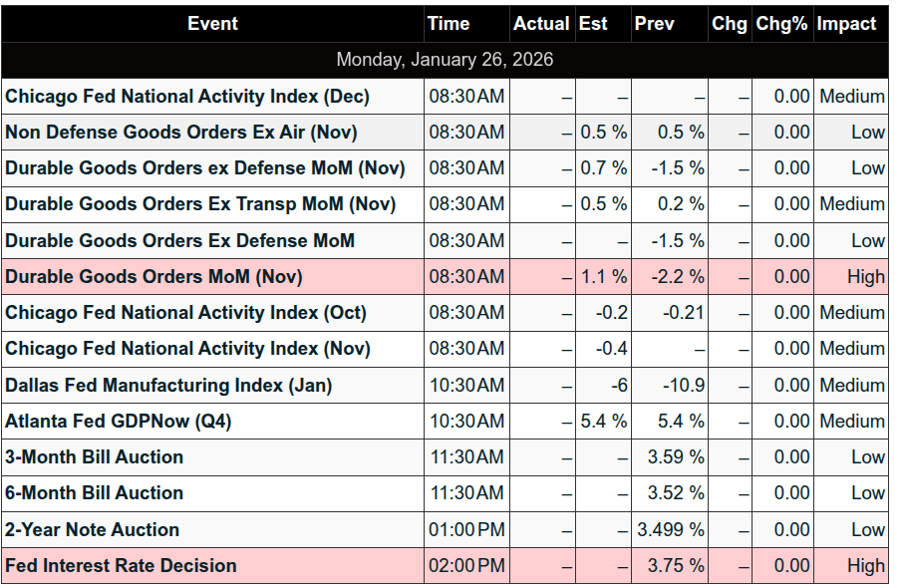
Task: Click the 3-Month Bill Auction event
Action: 95,456
